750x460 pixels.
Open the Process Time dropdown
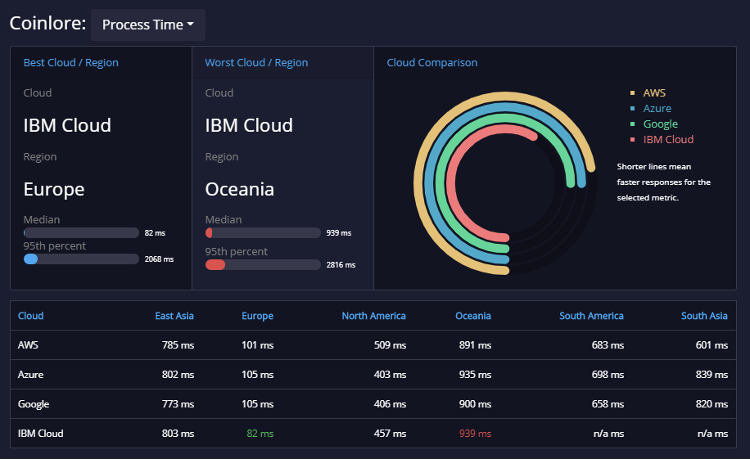(148, 25)
